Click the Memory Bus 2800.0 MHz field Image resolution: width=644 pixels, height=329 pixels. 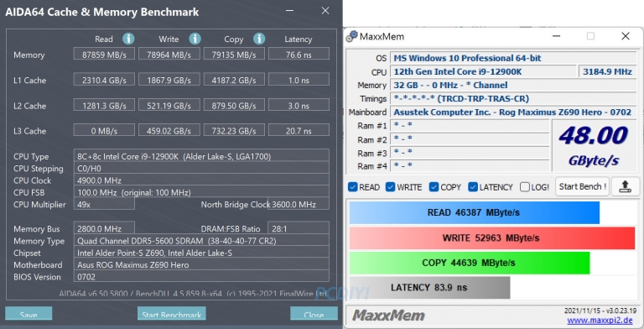pos(104,228)
